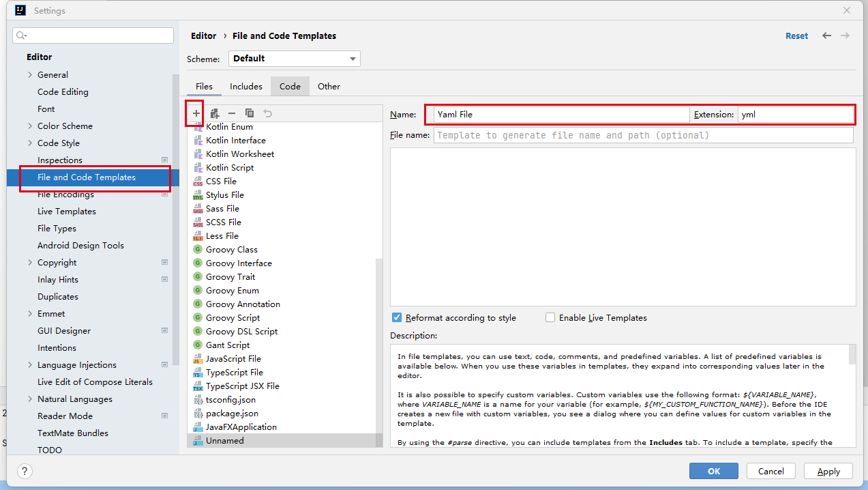Viewport: 868px width, 490px height.
Task: Click the tsconfig.json file icon
Action: tap(198, 400)
